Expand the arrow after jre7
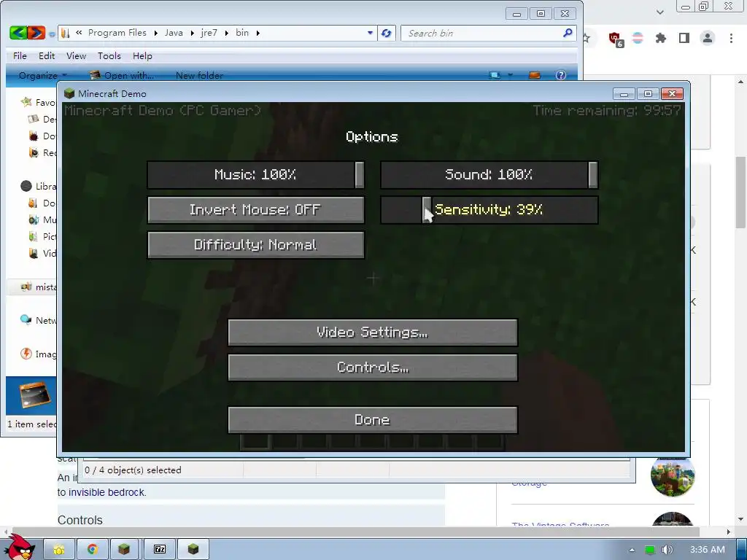This screenshot has width=747, height=560. tap(226, 33)
